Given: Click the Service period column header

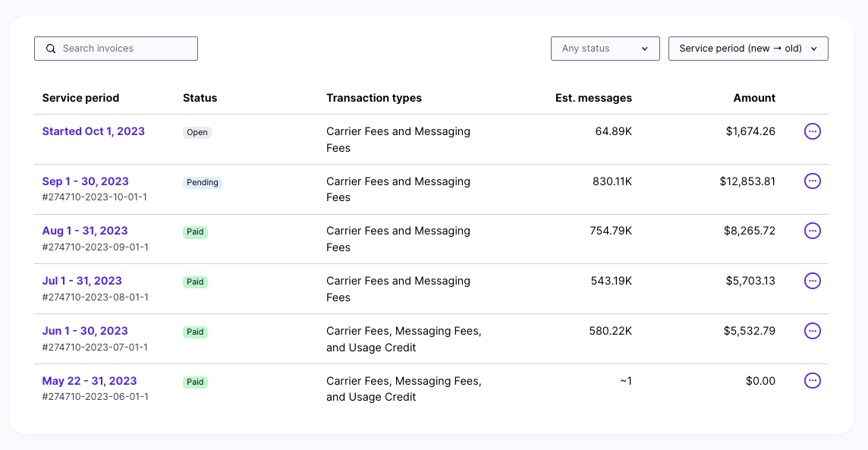Looking at the screenshot, I should 80,98.
